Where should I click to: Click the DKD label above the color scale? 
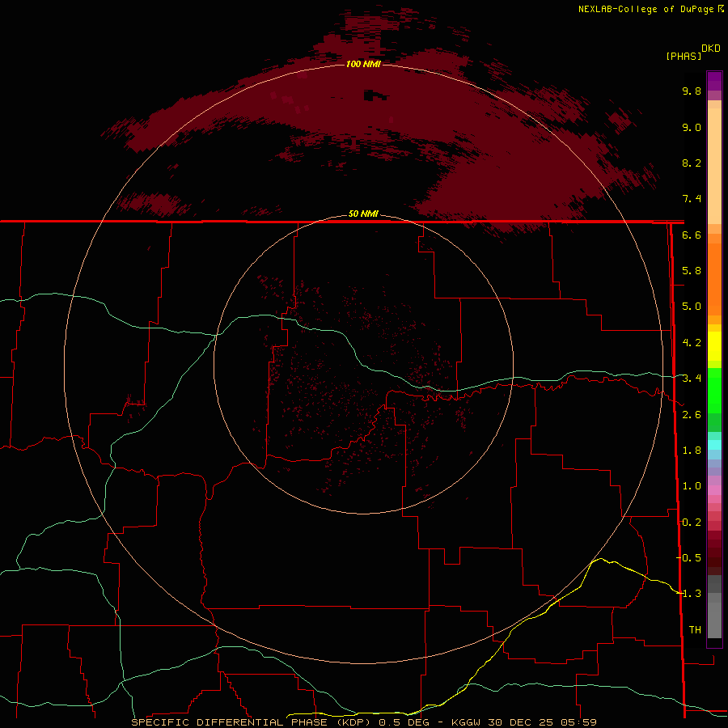pos(711,49)
